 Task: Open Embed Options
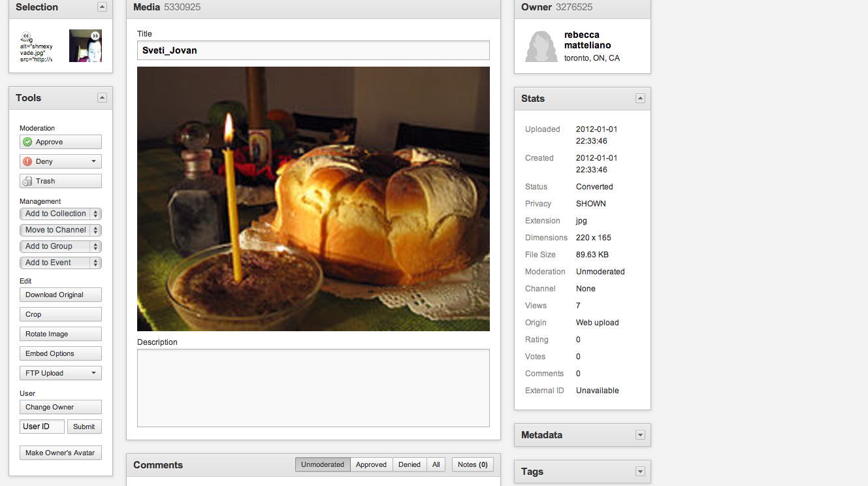coord(61,353)
